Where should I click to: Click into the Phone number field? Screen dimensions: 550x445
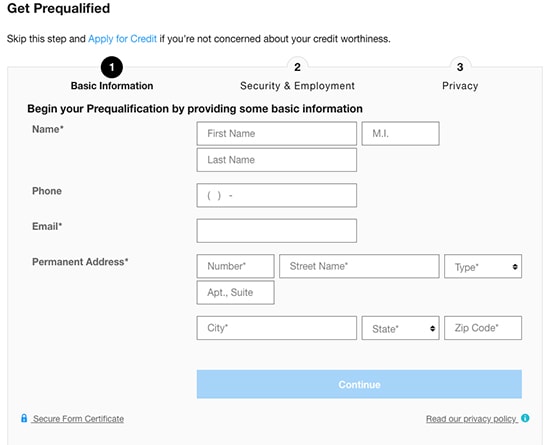click(277, 195)
